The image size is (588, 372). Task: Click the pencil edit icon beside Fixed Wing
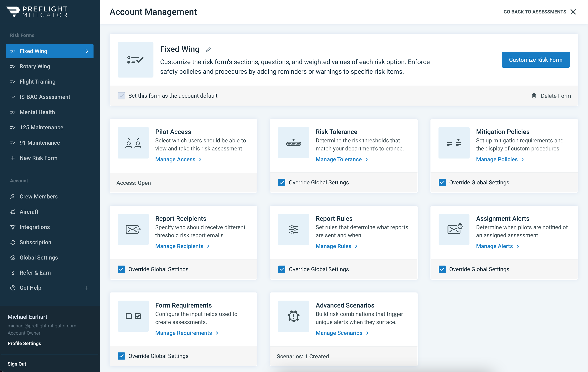click(208, 49)
